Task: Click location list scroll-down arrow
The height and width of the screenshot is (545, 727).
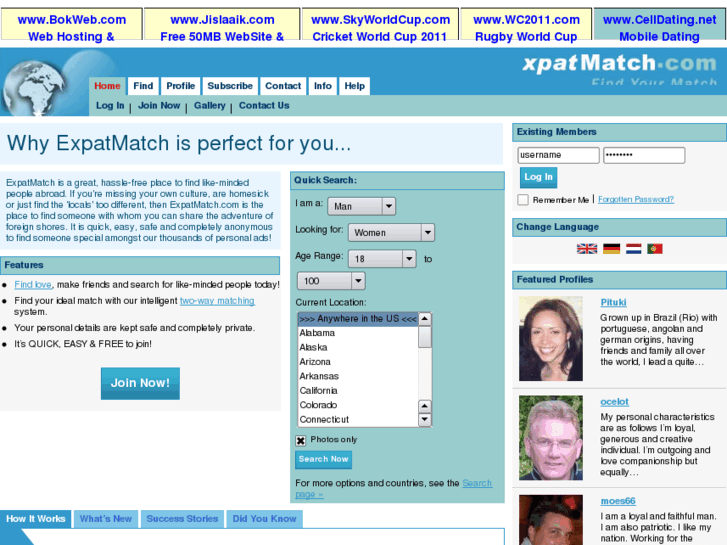Action: (425, 420)
